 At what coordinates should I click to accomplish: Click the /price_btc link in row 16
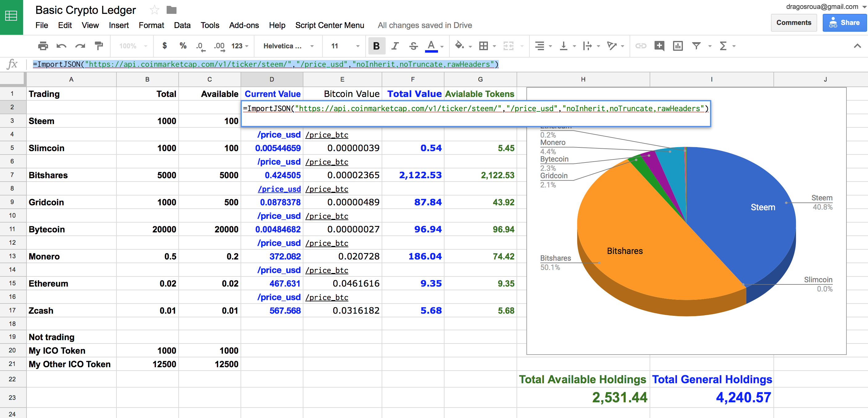(327, 297)
